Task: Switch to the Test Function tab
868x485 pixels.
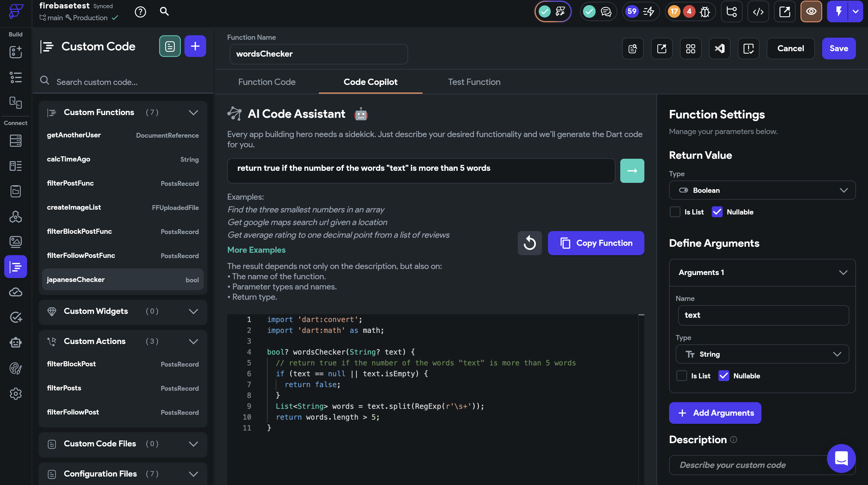Action: (474, 82)
